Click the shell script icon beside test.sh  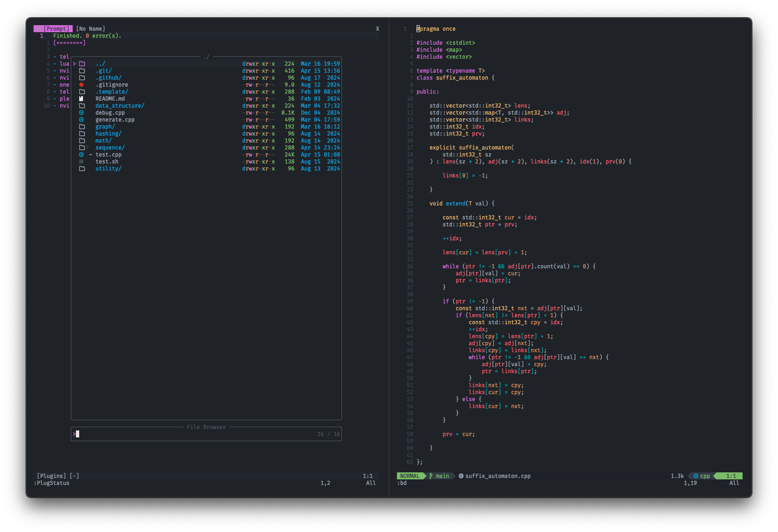coord(82,162)
